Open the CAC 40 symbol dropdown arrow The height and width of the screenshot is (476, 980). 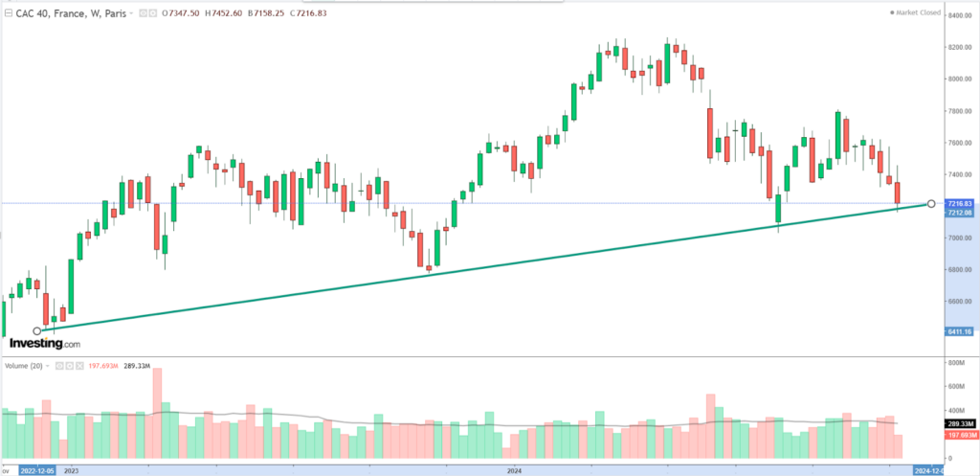(x=132, y=13)
